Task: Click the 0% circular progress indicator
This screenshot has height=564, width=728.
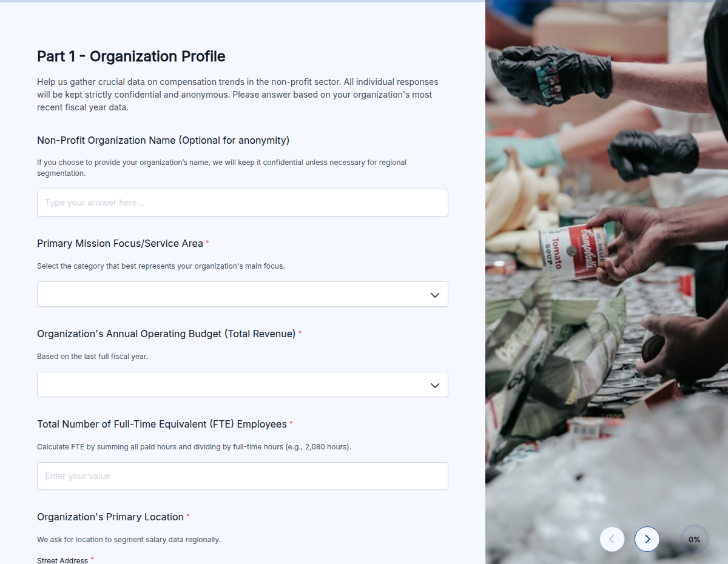Action: 694,539
